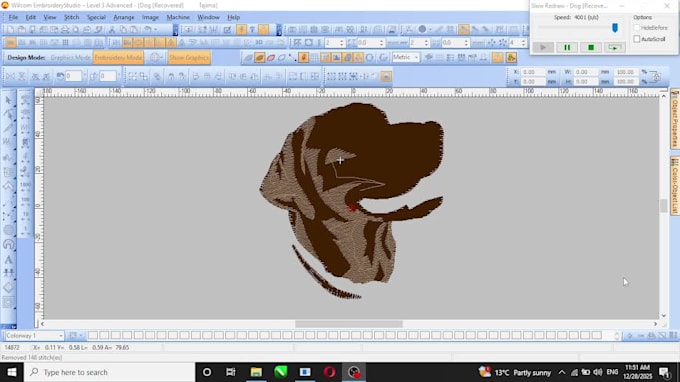Click the Print icon in the standard toolbar
The image size is (680, 382).
[x=65, y=29]
